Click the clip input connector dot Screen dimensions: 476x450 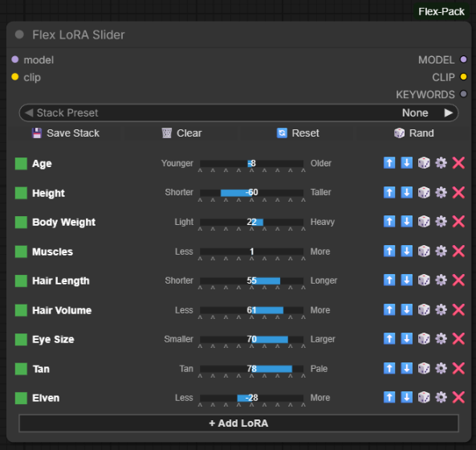pos(15,76)
